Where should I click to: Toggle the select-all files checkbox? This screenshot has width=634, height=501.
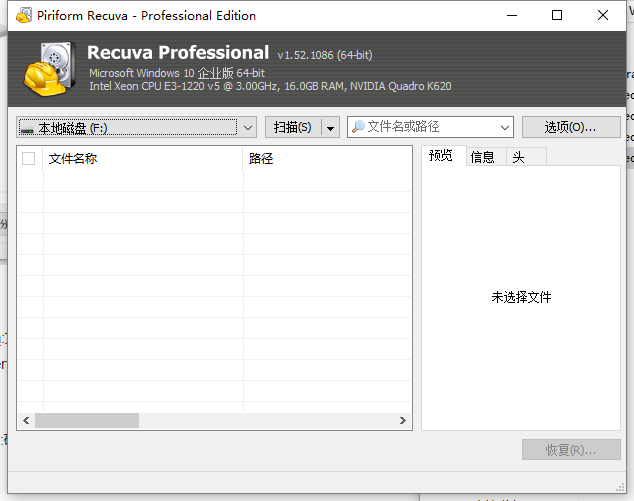29,159
